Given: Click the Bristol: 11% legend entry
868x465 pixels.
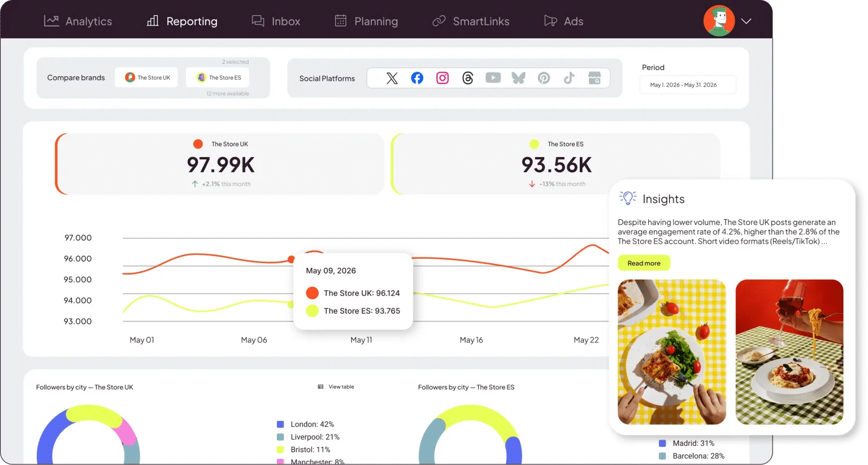Looking at the screenshot, I should [x=303, y=450].
